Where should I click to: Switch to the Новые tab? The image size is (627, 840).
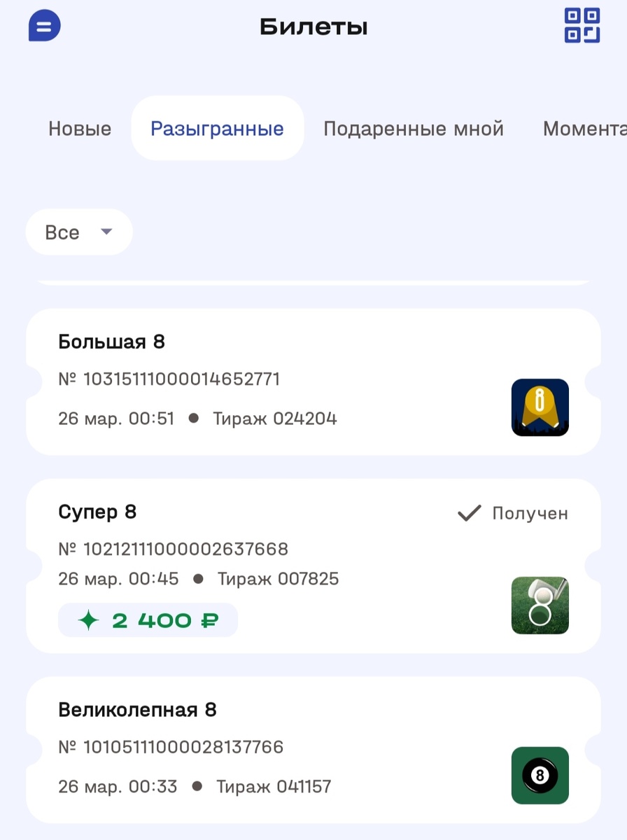(x=79, y=128)
